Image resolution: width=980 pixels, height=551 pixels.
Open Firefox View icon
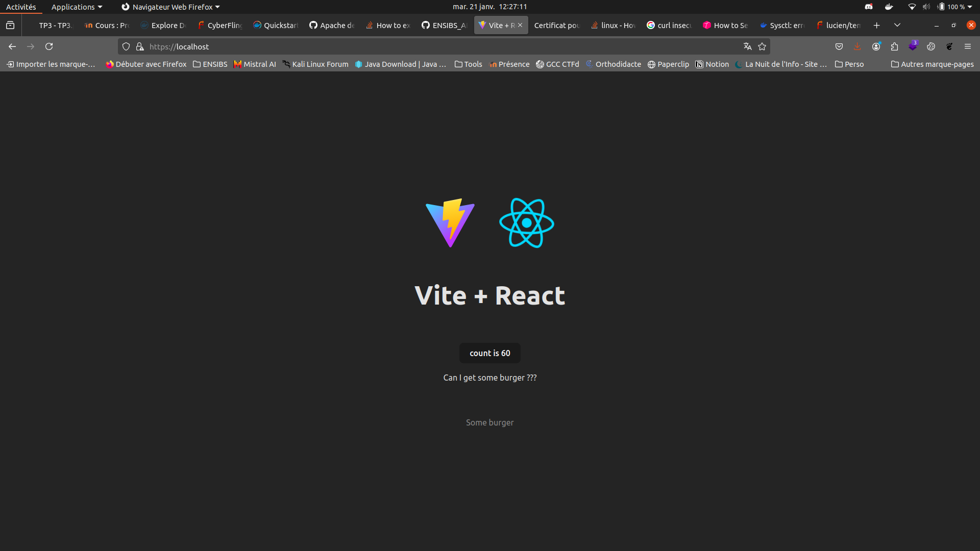(10, 25)
